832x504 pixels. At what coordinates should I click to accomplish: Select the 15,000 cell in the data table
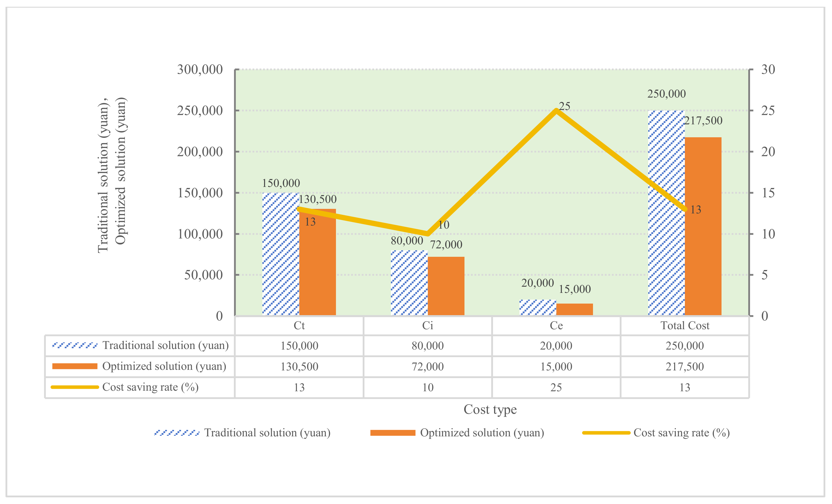coord(556,366)
